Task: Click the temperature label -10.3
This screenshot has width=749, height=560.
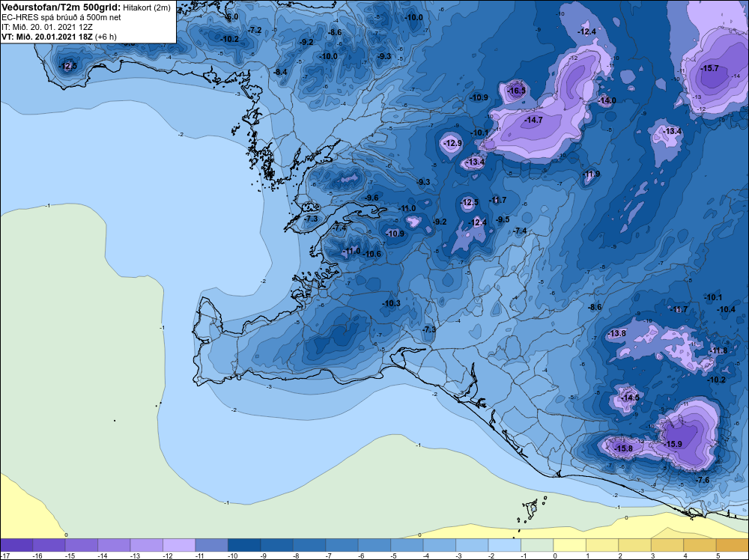Action: pyautogui.click(x=391, y=303)
